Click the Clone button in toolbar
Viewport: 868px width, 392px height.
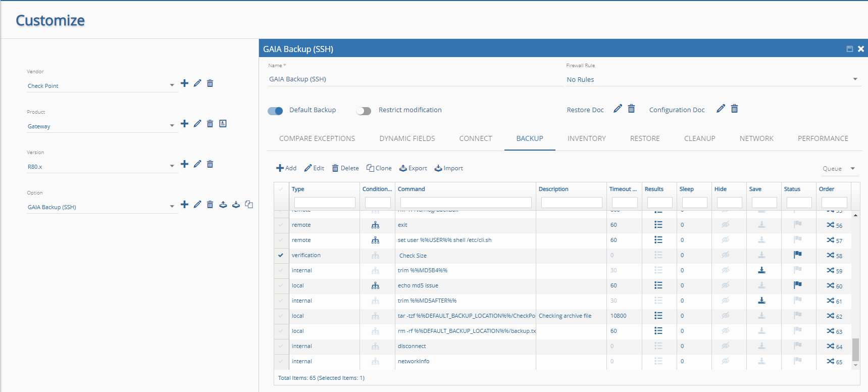379,168
